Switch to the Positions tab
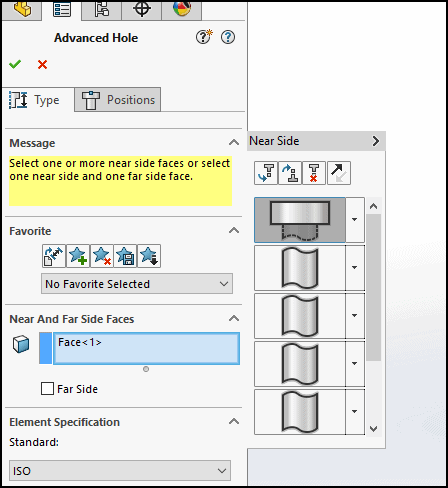The image size is (448, 488). (x=117, y=100)
